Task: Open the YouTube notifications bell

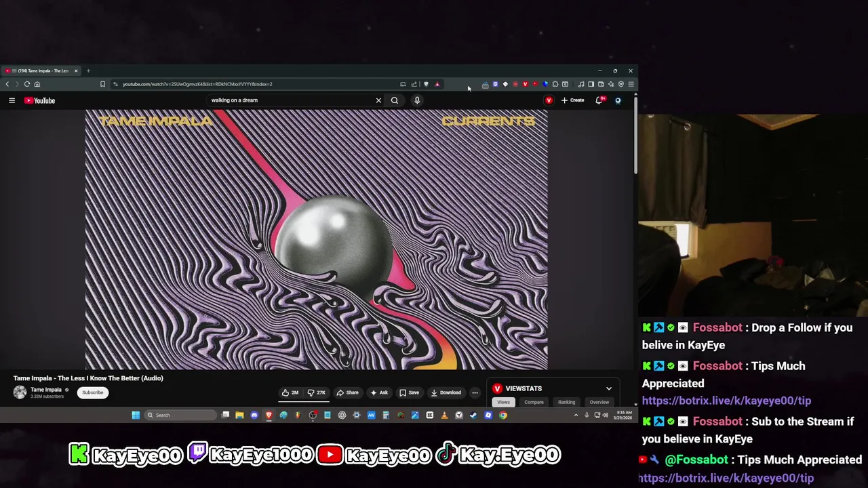Action: pos(599,100)
